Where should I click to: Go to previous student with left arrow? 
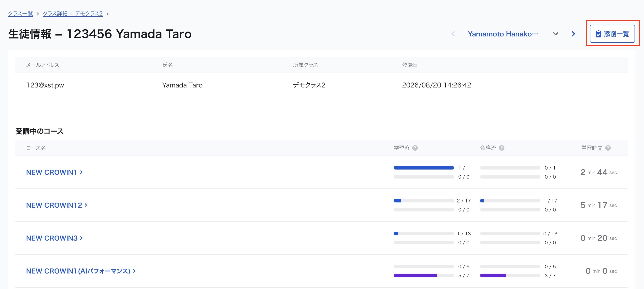453,34
